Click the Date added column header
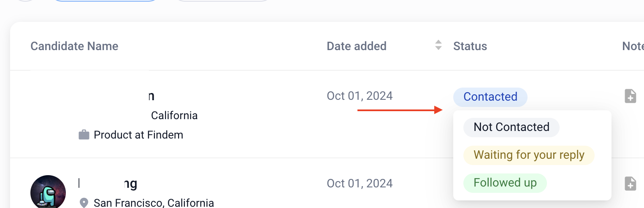The image size is (644, 208). (357, 46)
